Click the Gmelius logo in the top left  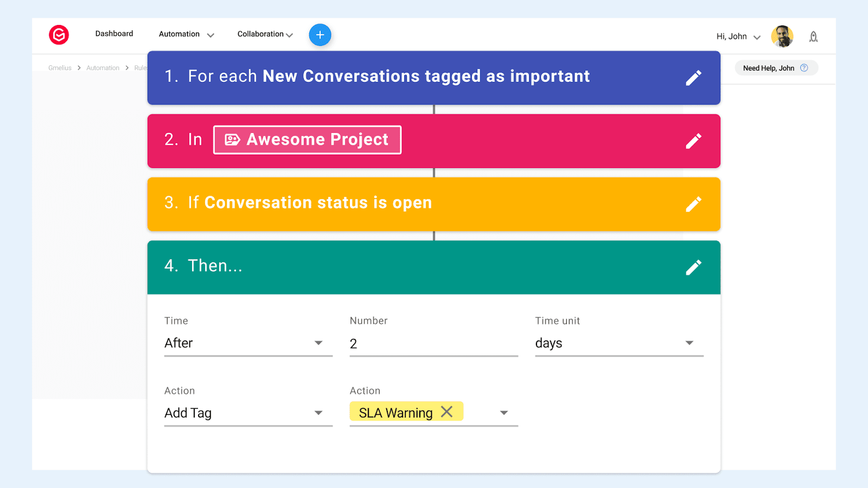point(59,34)
